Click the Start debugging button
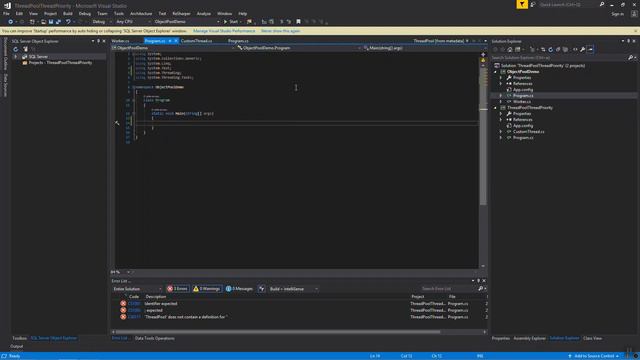Screen dimensions: 640x360 point(231,22)
